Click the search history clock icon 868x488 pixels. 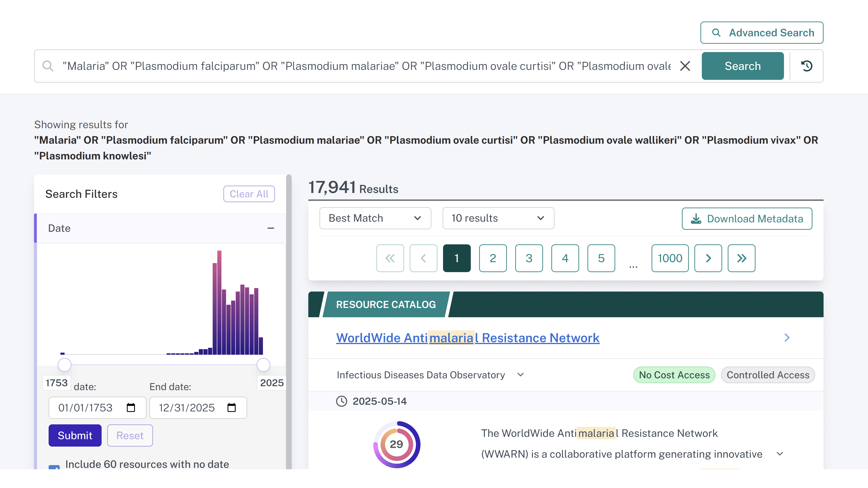point(807,66)
